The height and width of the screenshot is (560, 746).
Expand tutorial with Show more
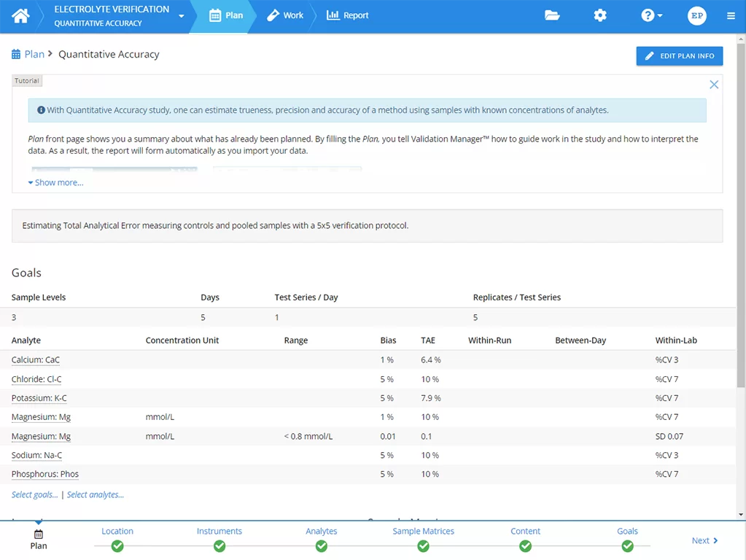coord(56,182)
